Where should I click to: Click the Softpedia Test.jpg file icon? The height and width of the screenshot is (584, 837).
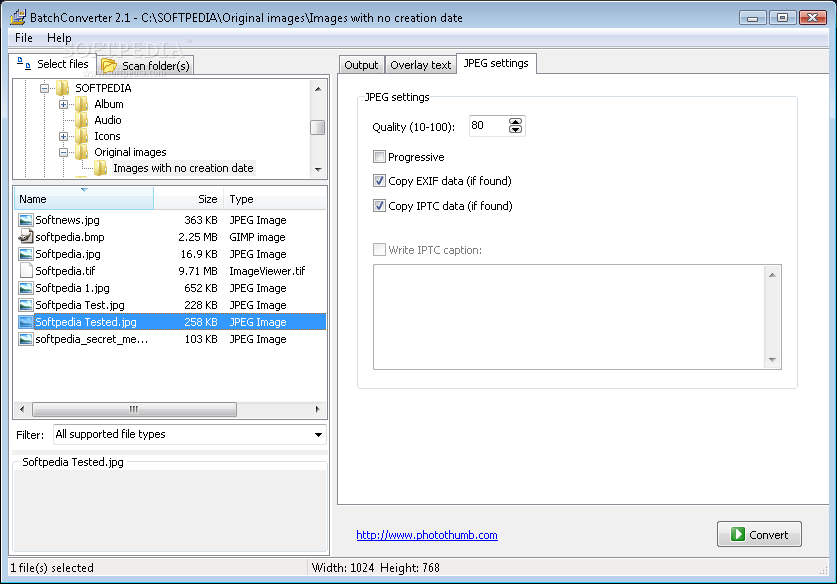pos(26,305)
